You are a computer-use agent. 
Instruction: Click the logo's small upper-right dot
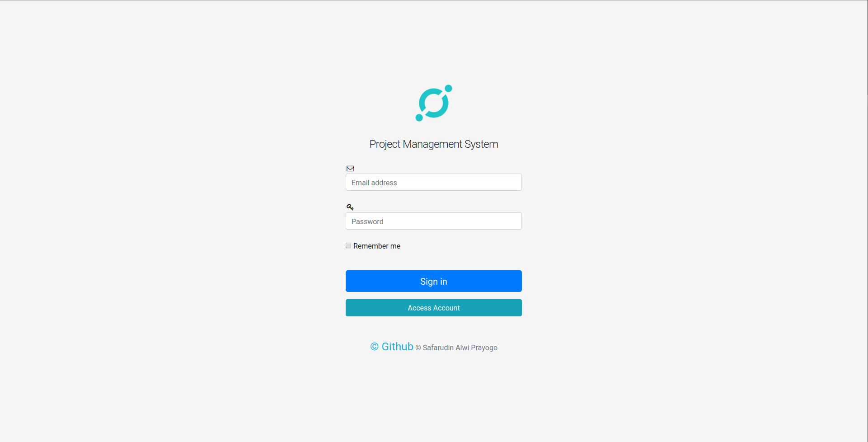pos(448,89)
